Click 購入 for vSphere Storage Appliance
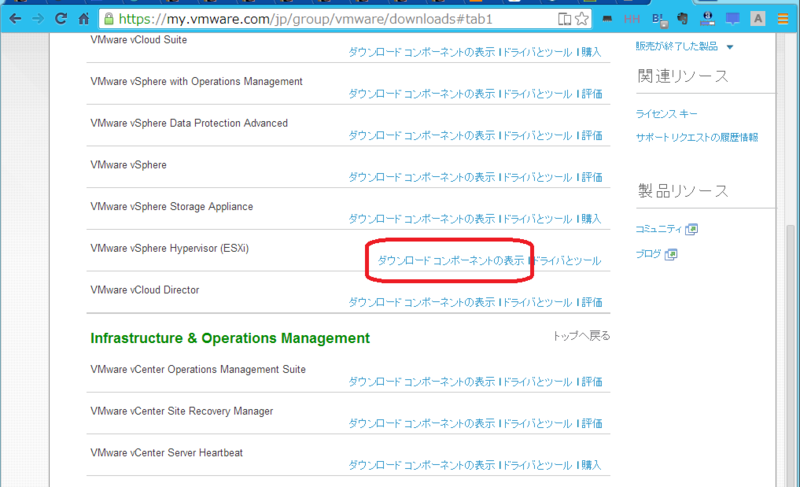The image size is (800, 487). tap(591, 219)
